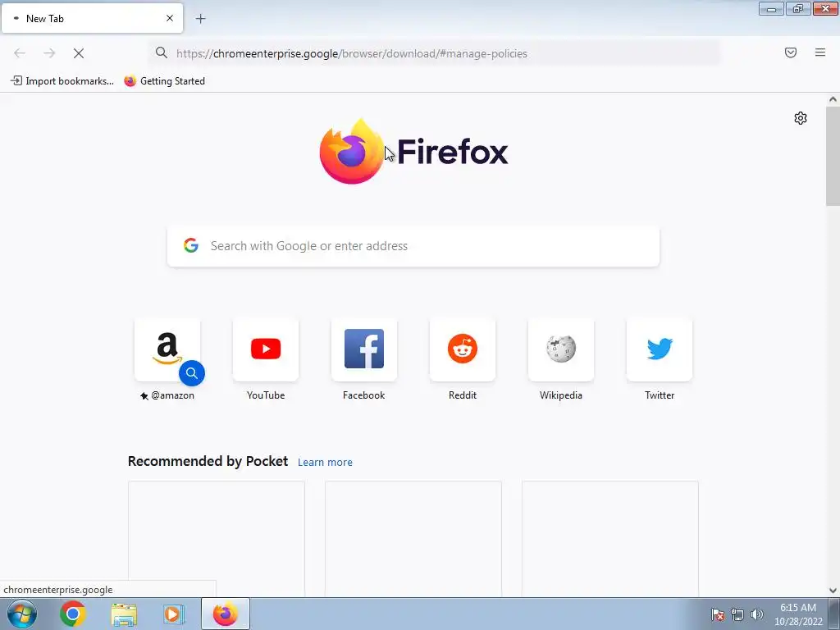The height and width of the screenshot is (630, 840).
Task: Click the @amazon label text
Action: (x=172, y=395)
